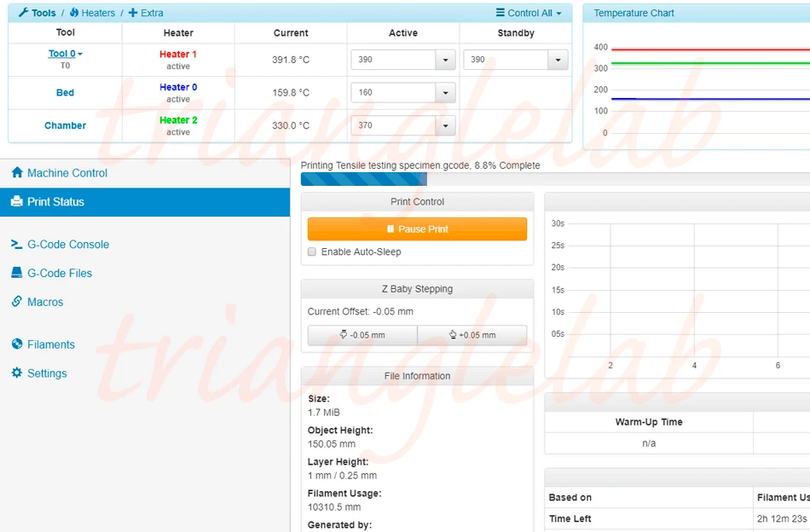Image resolution: width=810 pixels, height=532 pixels.
Task: Click the print progress bar
Action: [x=555, y=179]
